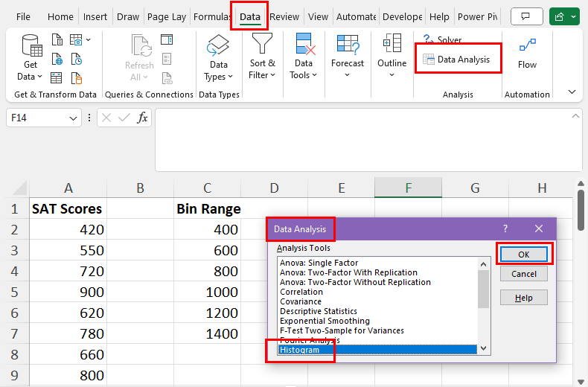Open the Power Pivot tab
588x387 pixels.
pos(477,17)
